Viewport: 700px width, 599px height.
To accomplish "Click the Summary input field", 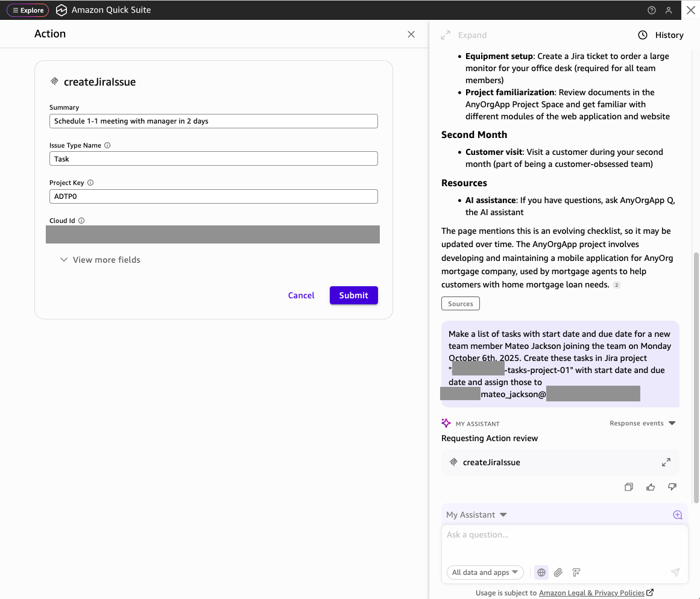I will click(213, 121).
